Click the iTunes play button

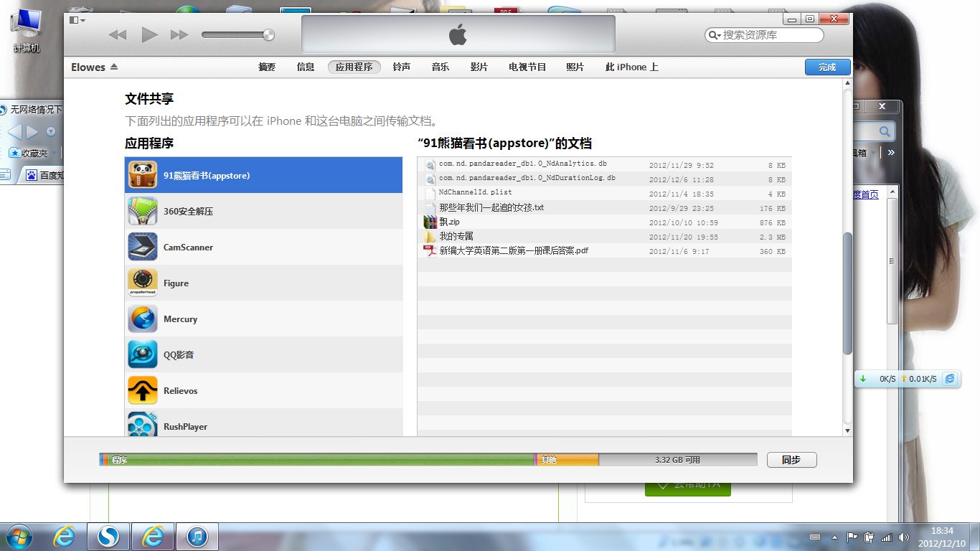(149, 34)
